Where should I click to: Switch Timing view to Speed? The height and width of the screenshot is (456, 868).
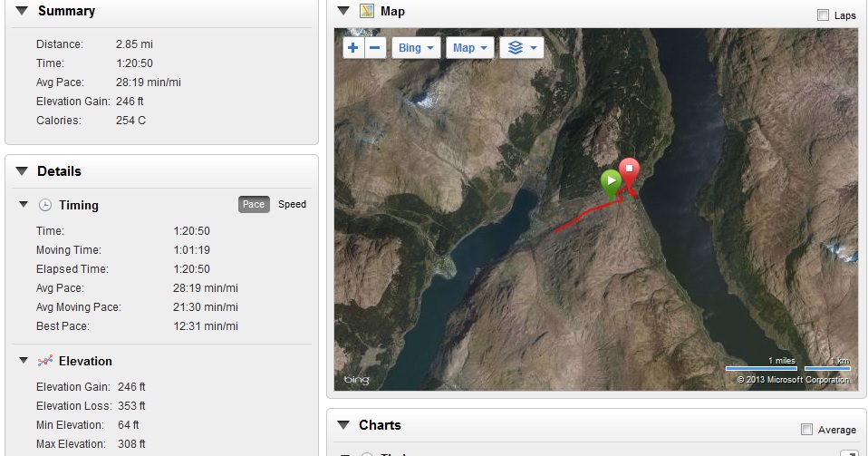pyautogui.click(x=292, y=205)
